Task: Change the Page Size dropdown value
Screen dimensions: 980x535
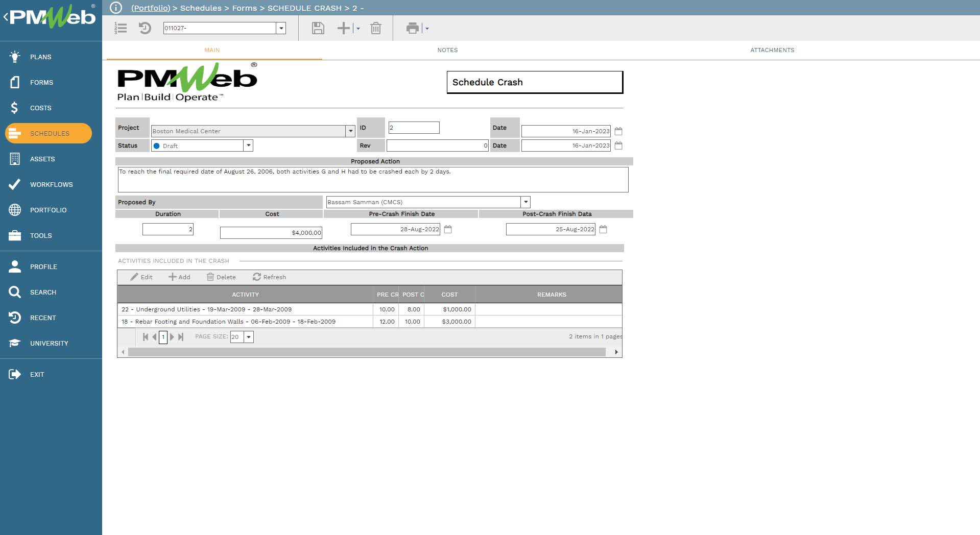Action: [248, 337]
